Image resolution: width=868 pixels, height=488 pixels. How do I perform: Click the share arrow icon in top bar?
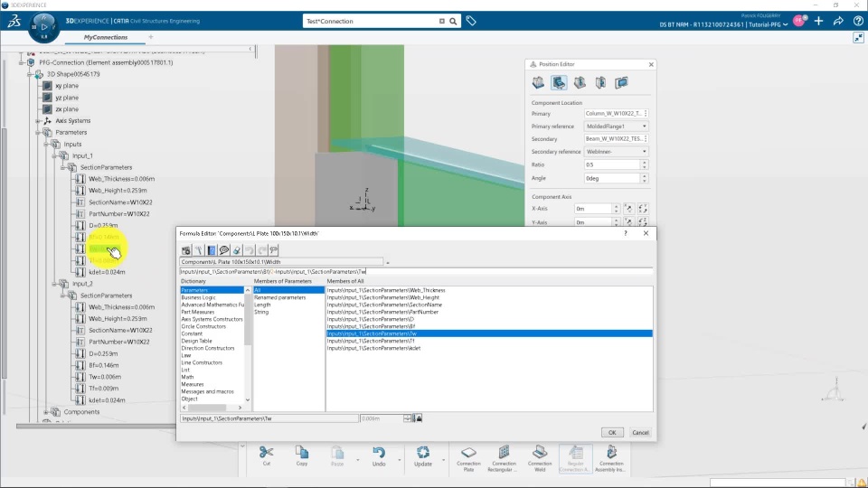click(x=838, y=21)
